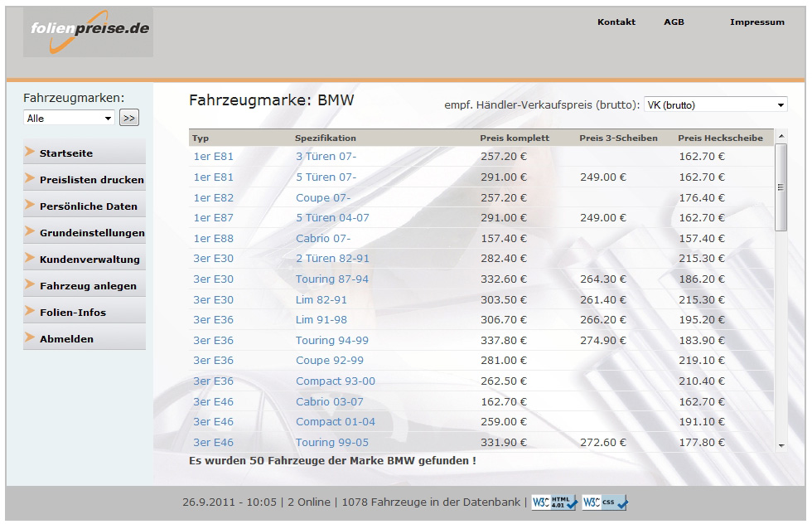The image size is (812, 529).
Task: Click the orange arrow beside Startseite
Action: (x=30, y=153)
